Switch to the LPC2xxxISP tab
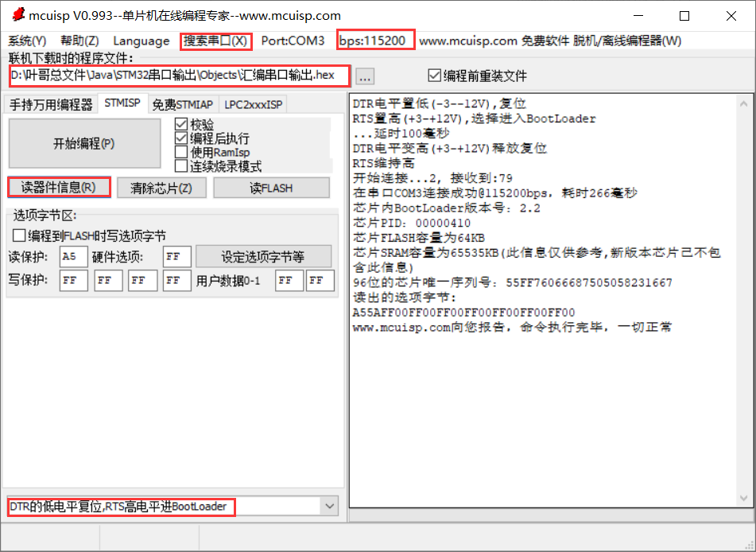Viewport: 756px width, 552px height. tap(251, 103)
